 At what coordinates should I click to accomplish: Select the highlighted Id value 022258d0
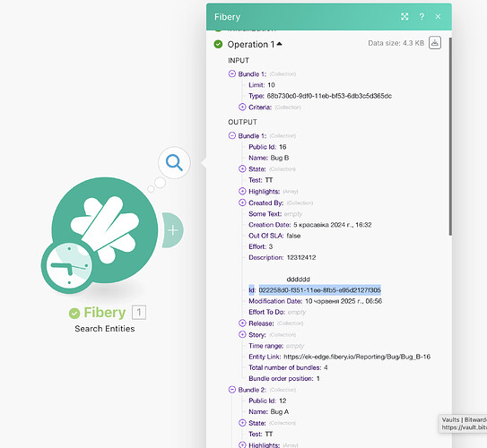(319, 290)
